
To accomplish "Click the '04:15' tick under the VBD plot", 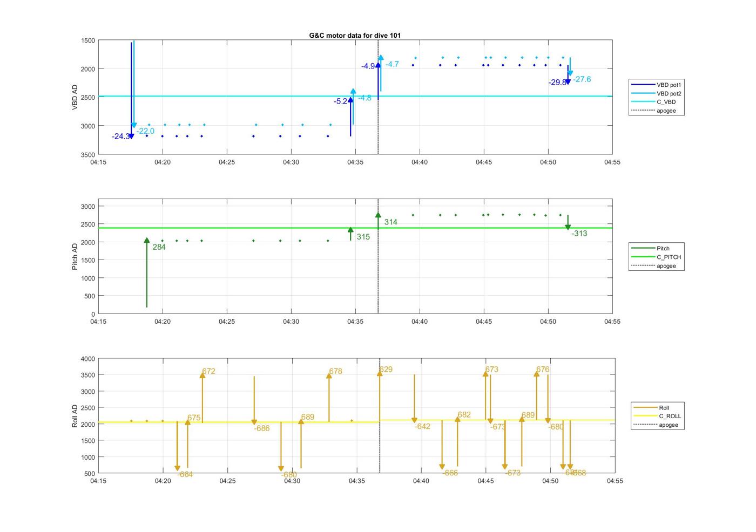I will [x=98, y=162].
